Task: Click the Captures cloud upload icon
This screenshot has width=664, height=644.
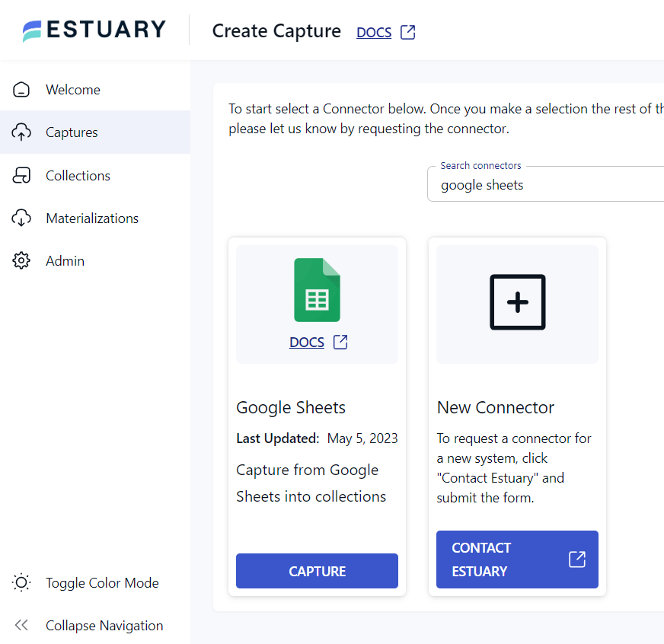Action: [x=21, y=132]
